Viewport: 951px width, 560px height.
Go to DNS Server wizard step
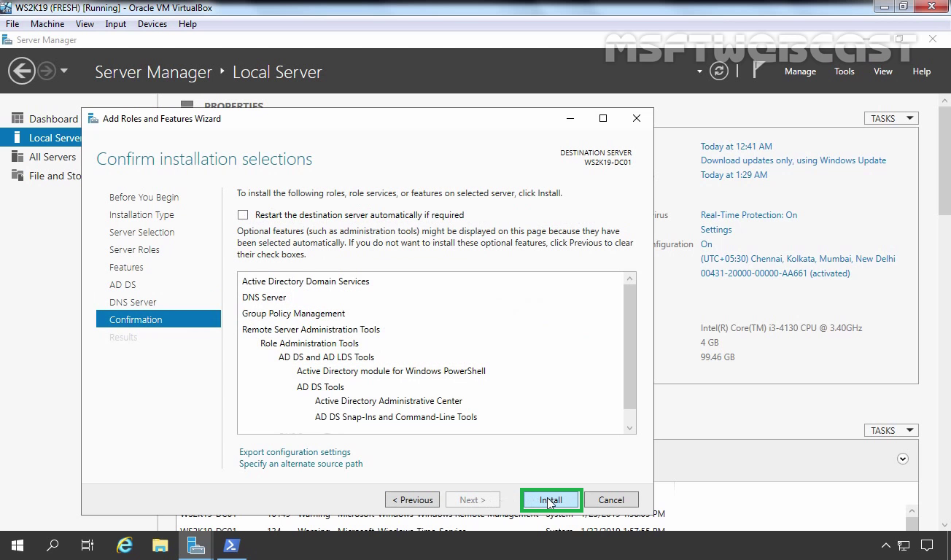coord(133,302)
